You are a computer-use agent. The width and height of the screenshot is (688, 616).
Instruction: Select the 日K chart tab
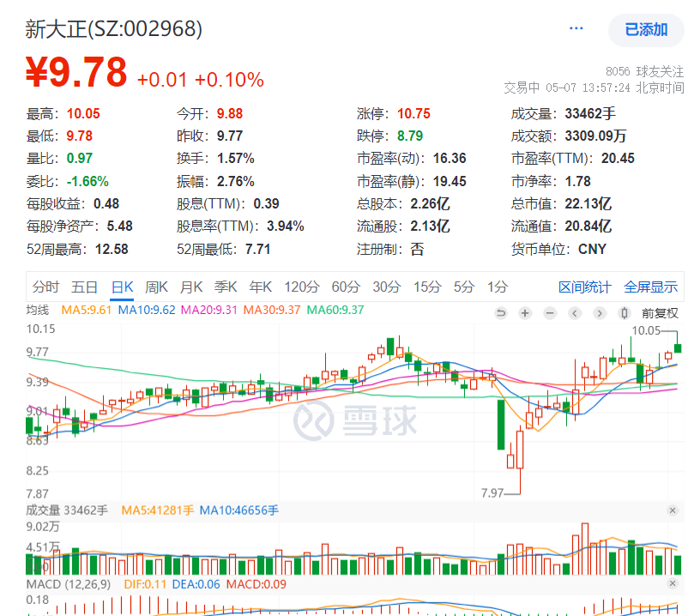[x=122, y=287]
